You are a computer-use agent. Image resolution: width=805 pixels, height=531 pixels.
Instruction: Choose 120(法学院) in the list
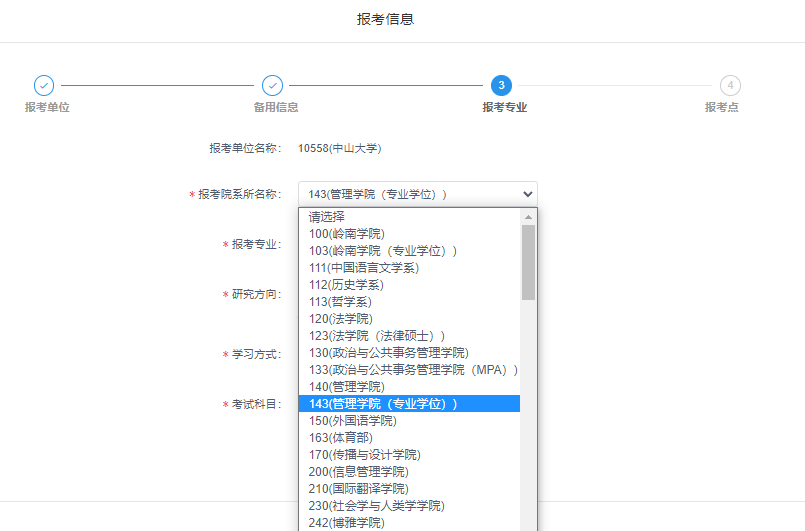point(340,318)
